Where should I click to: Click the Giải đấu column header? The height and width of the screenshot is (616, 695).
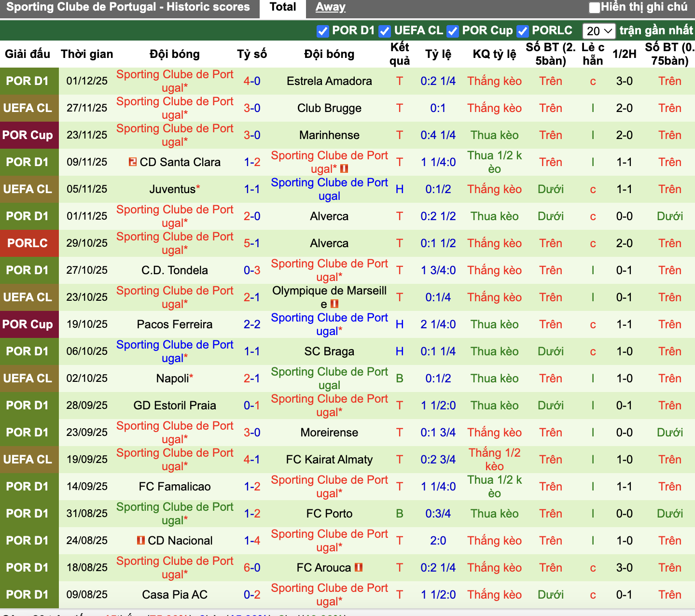(28, 54)
